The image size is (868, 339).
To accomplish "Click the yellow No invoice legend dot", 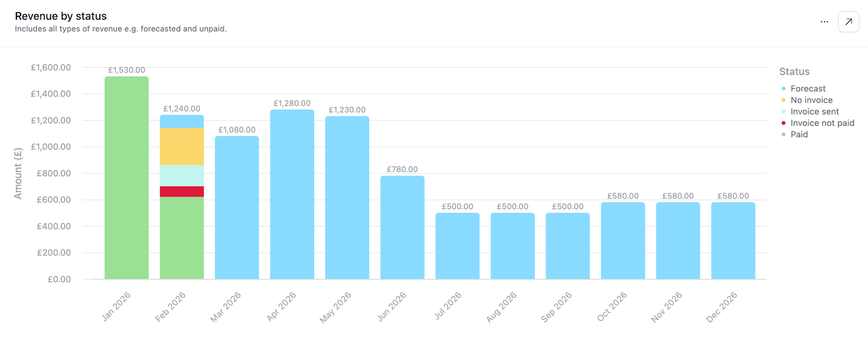I will point(783,100).
